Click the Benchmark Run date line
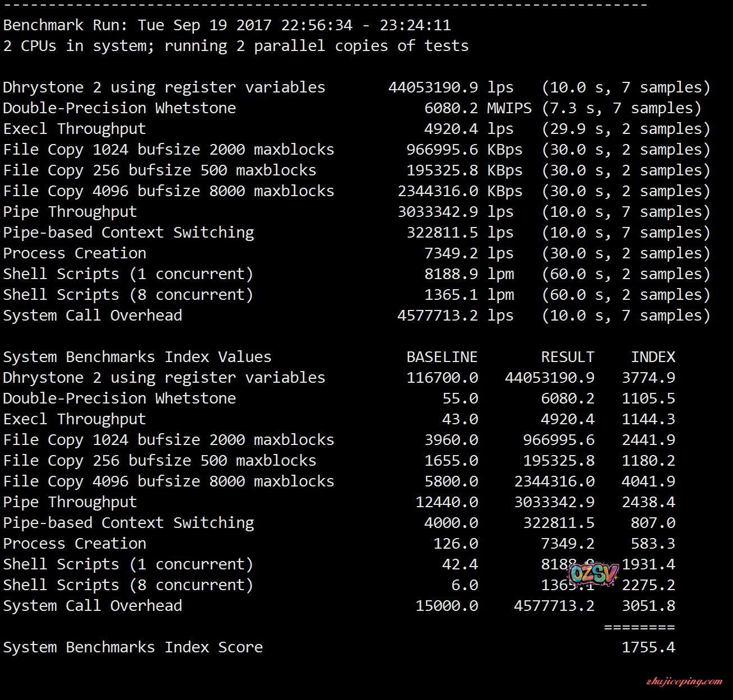 point(227,25)
